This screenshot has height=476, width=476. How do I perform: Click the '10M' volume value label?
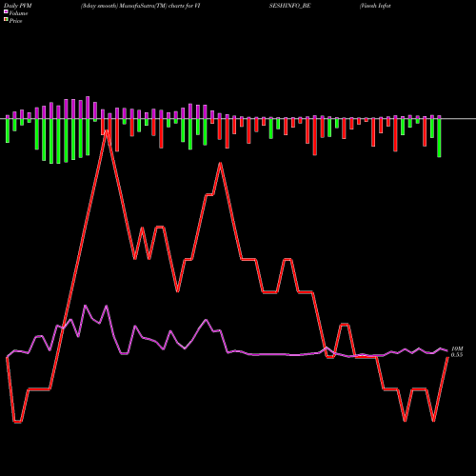(x=457, y=348)
